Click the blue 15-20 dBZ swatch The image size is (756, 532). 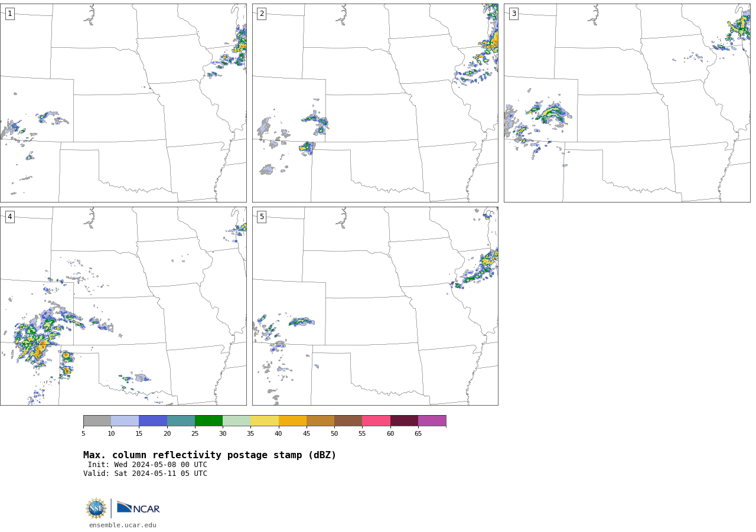pyautogui.click(x=153, y=420)
